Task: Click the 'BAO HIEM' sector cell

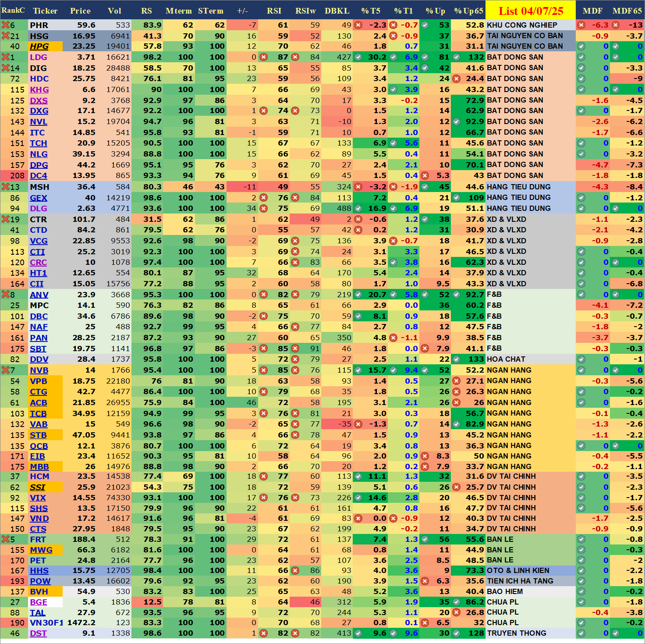Action: tap(531, 591)
